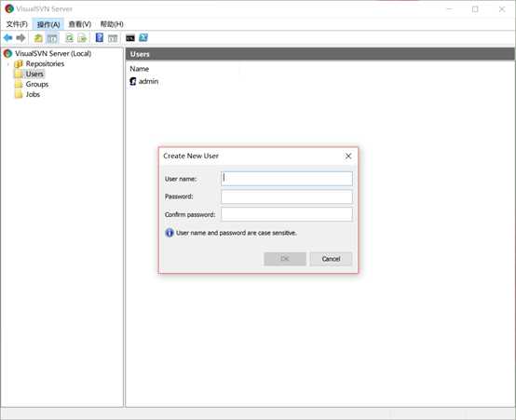This screenshot has width=516, height=420.
Task: Close the Create New User dialog
Action: pos(348,156)
